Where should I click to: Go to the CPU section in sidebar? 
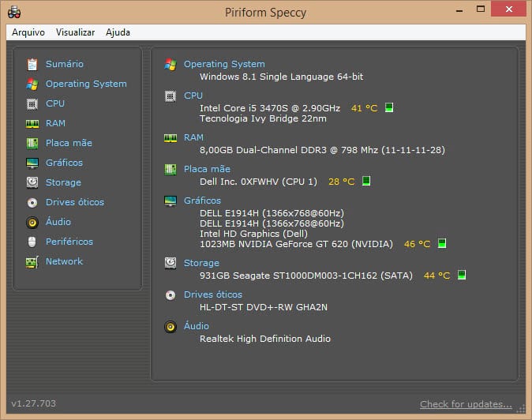pyautogui.click(x=55, y=103)
